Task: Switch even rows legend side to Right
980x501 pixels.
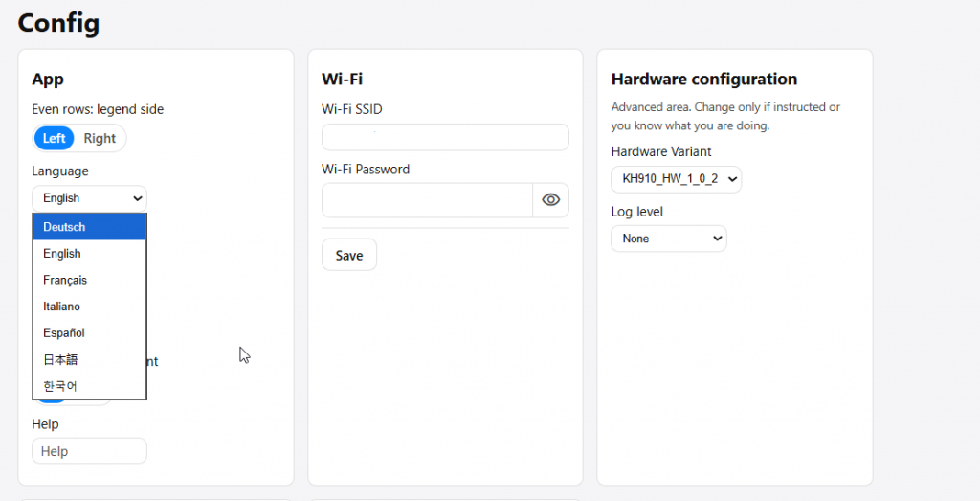Action: click(x=100, y=138)
